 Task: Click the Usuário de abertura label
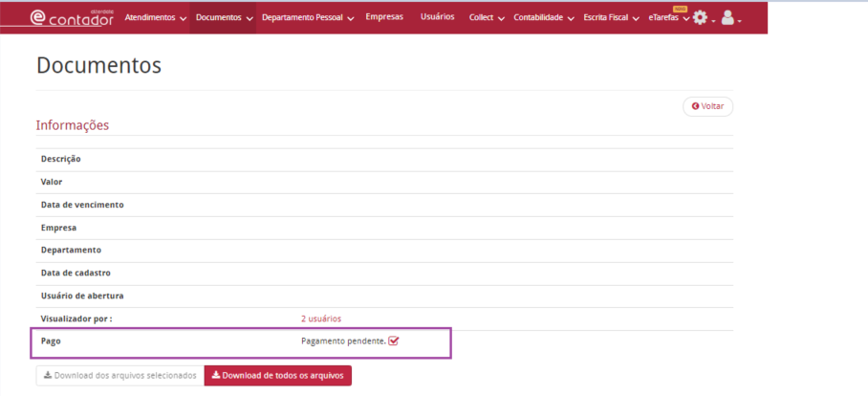pyautogui.click(x=82, y=296)
